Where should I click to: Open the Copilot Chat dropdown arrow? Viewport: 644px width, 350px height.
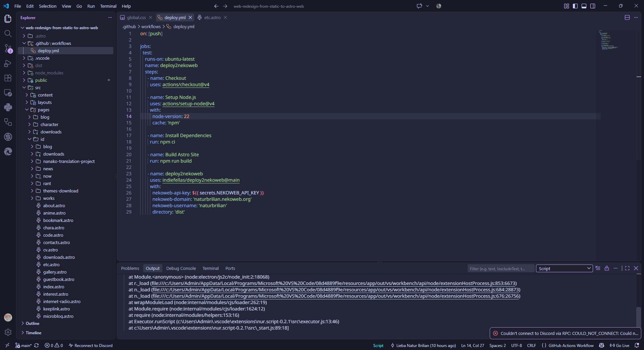coord(428,6)
